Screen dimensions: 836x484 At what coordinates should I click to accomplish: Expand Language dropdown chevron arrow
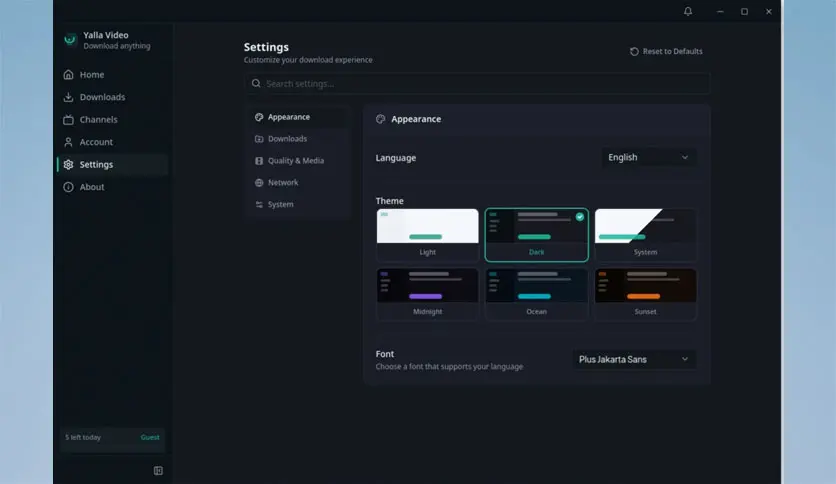(x=685, y=157)
